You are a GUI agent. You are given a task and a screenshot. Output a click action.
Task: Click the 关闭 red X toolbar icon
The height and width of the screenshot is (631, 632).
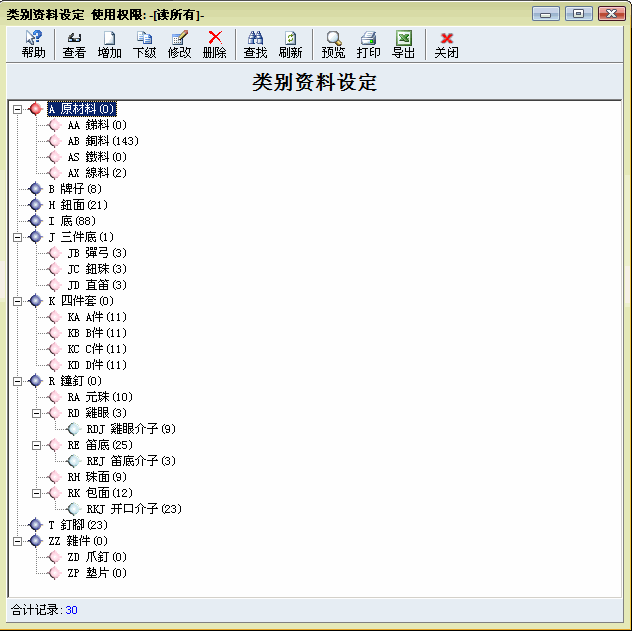446,44
